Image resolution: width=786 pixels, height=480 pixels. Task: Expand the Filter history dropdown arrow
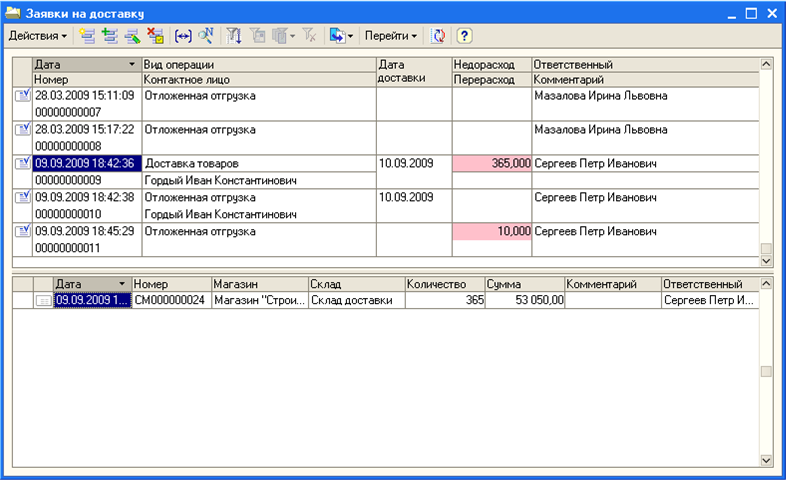292,36
